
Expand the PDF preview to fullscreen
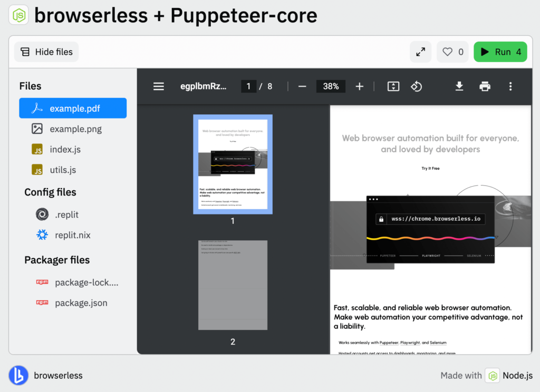[x=420, y=52]
